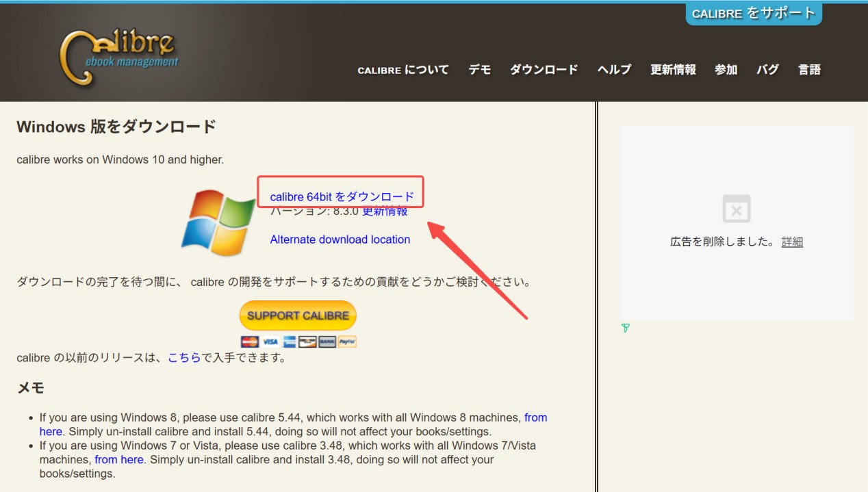Click the MasterCard payment icon
The width and height of the screenshot is (868, 492).
(x=250, y=341)
